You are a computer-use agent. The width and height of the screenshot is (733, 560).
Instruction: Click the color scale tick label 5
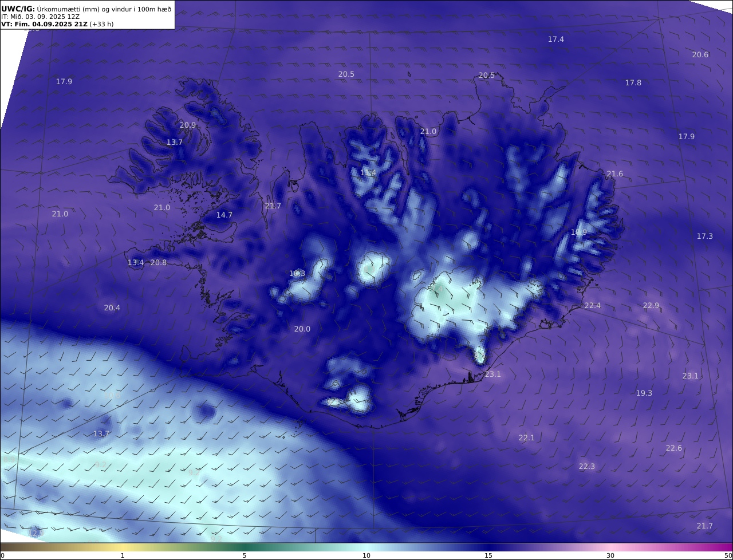245,555
